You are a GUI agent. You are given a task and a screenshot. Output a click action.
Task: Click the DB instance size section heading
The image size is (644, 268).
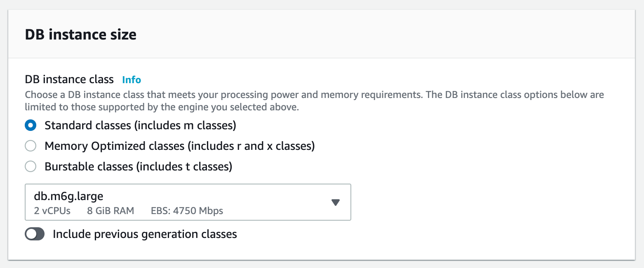81,35
